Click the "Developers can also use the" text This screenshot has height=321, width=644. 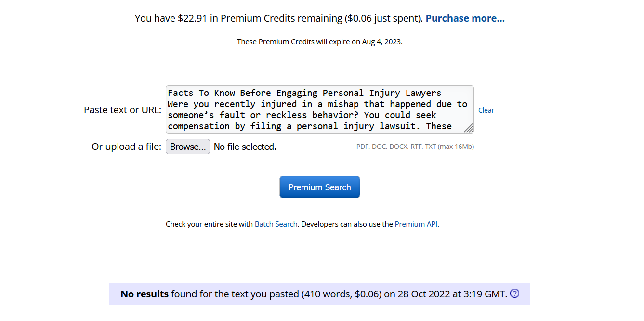click(x=347, y=224)
